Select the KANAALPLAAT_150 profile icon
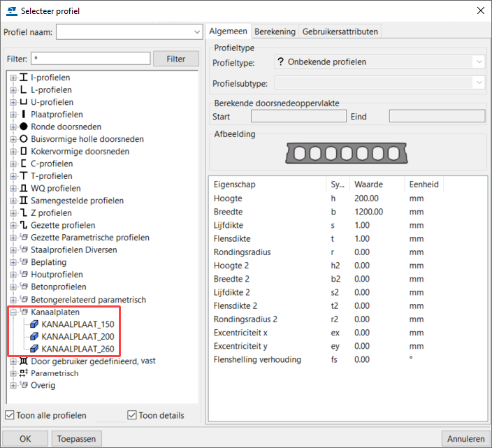The width and height of the screenshot is (492, 448). tap(34, 324)
